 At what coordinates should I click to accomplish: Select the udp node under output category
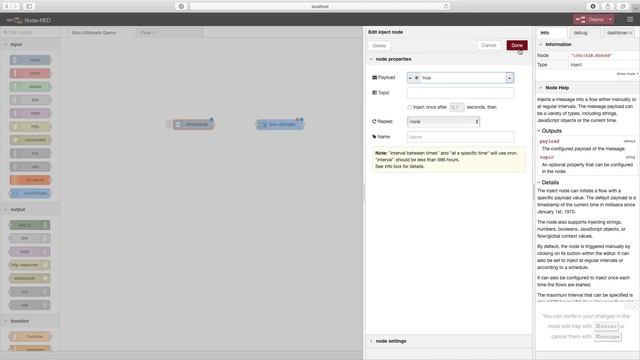(30, 305)
